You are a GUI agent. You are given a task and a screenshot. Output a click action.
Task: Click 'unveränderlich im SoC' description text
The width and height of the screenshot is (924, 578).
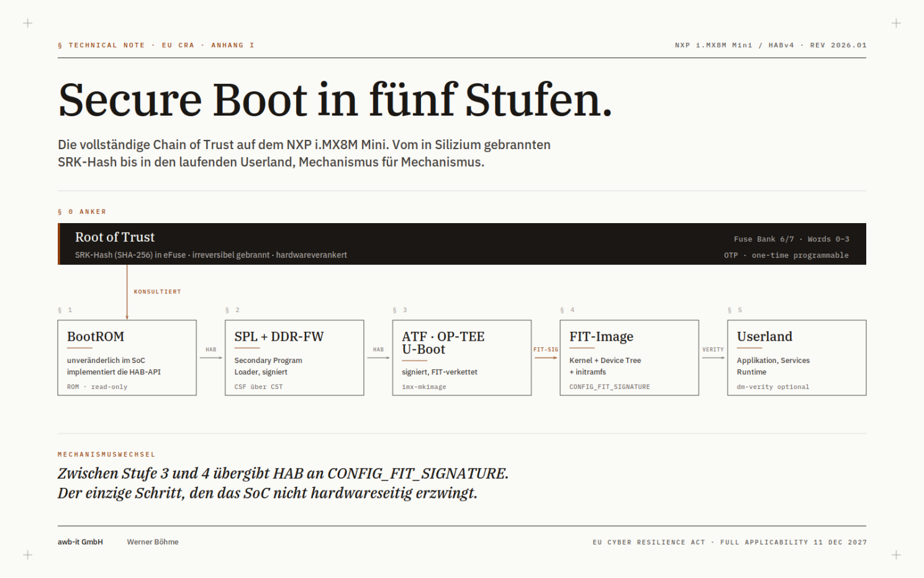[x=106, y=360]
